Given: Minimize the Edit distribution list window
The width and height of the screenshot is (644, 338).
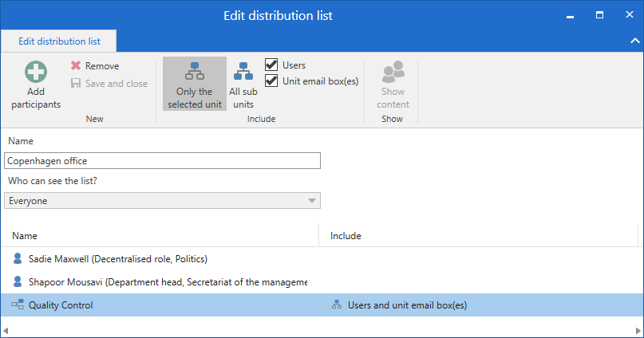Looking at the screenshot, I should click(x=570, y=16).
